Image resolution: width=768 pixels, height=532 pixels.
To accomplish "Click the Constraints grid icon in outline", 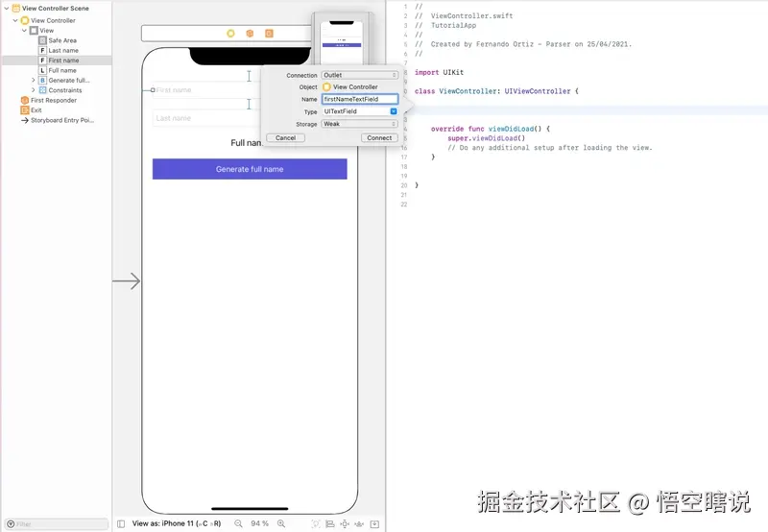I will 42,90.
